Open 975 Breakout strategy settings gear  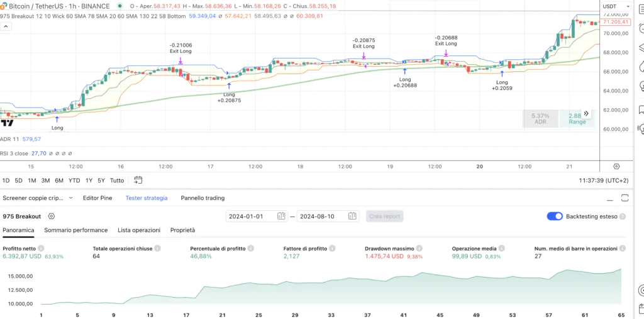pos(51,216)
